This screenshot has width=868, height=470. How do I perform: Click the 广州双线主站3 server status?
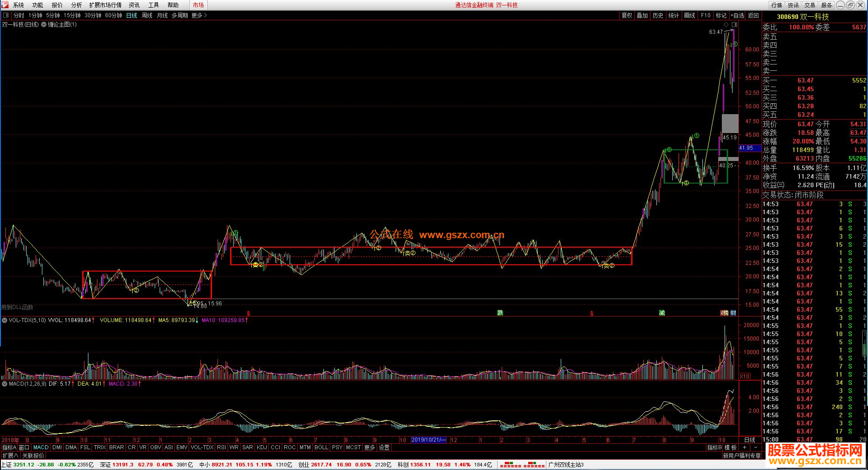pos(566,465)
